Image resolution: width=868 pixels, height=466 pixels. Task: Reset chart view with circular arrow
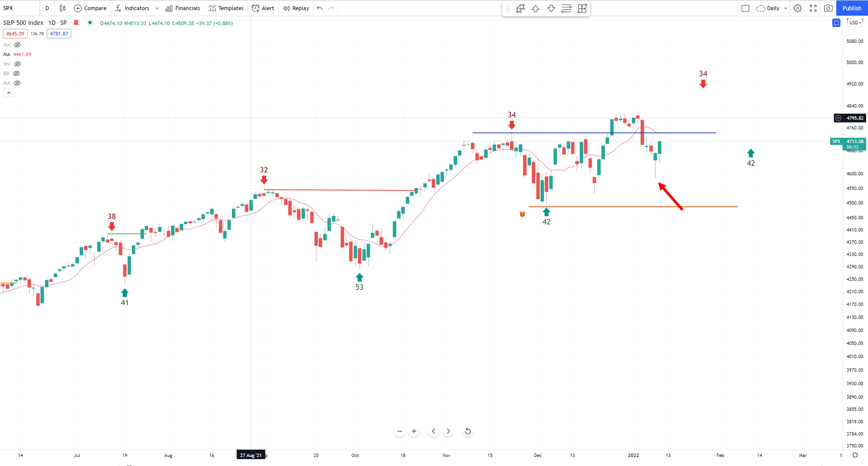pyautogui.click(x=468, y=431)
